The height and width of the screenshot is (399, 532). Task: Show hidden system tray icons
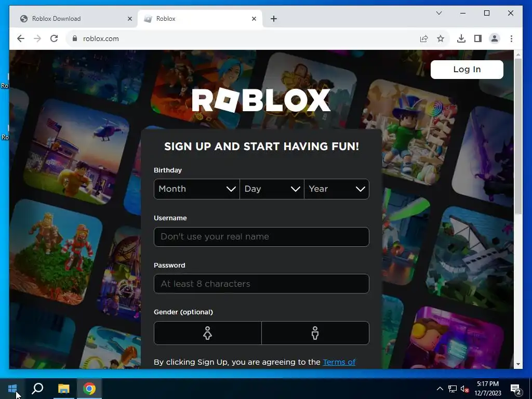click(x=440, y=389)
